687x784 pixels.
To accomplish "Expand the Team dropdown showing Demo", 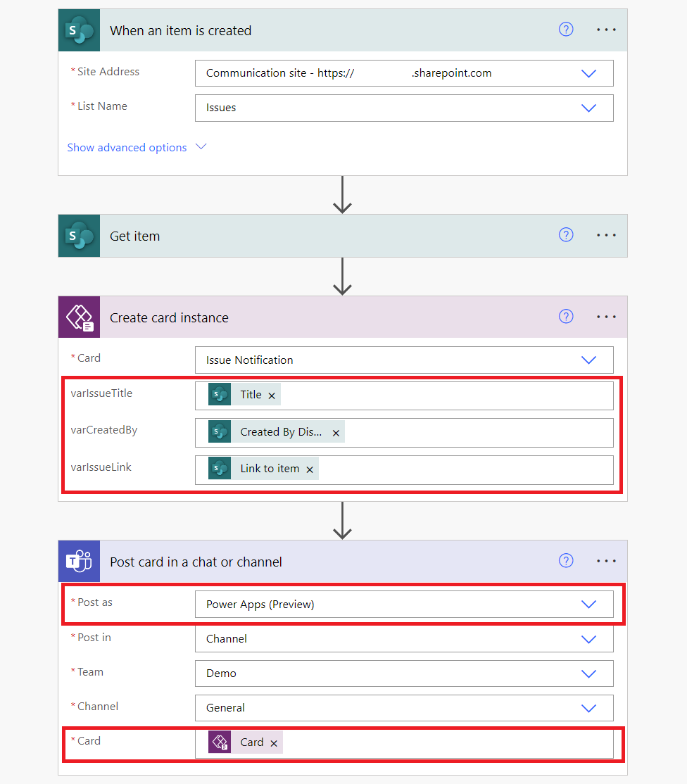I will click(589, 674).
